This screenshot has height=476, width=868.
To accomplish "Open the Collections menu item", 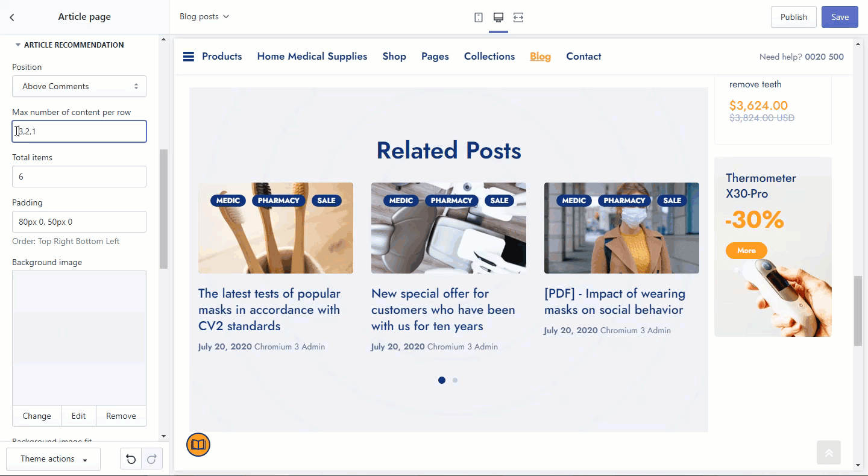I will coord(489,57).
